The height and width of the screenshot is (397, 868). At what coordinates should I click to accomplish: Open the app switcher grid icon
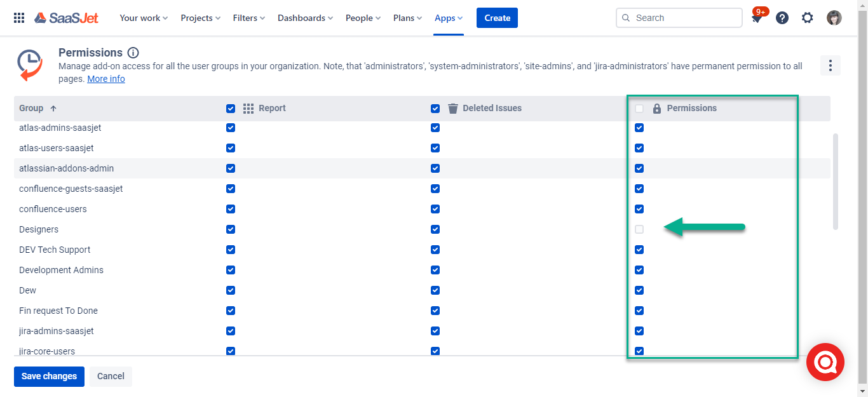[19, 18]
